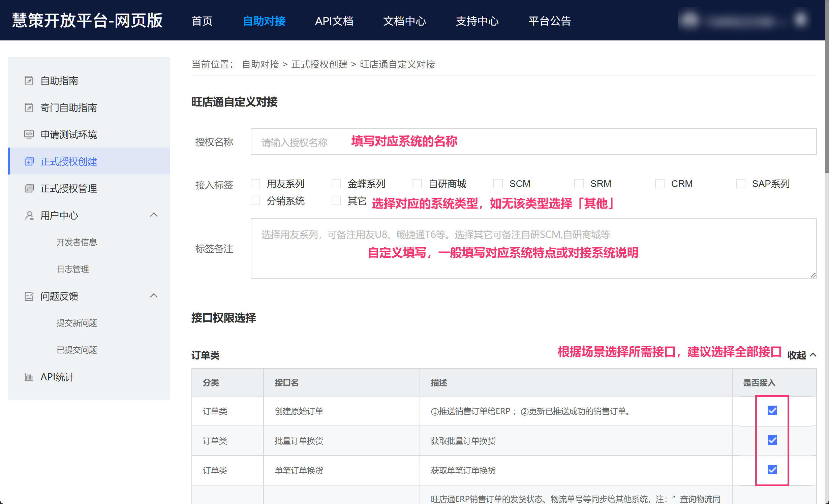Tick the 其它 tag checkbox
The width and height of the screenshot is (829, 504).
pos(336,201)
